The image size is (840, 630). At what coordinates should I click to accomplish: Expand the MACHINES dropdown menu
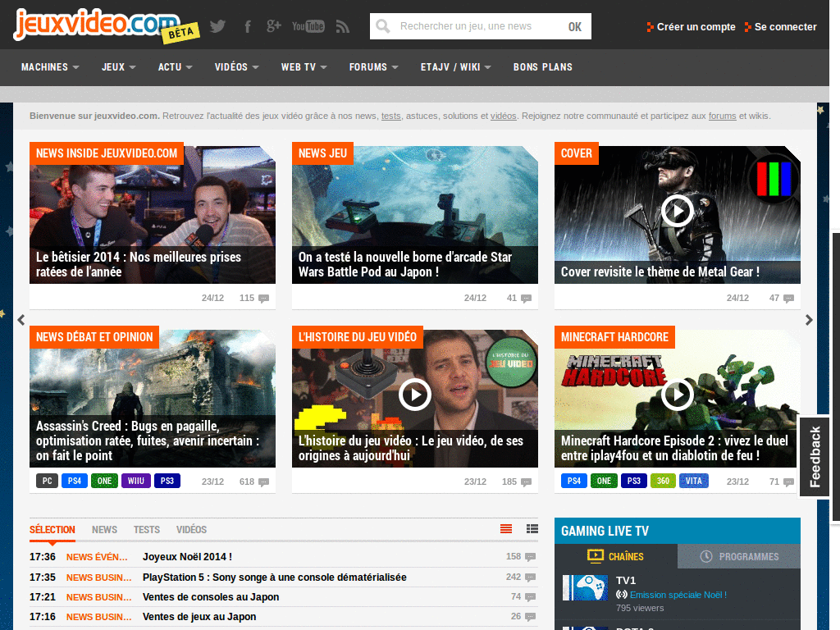50,67
